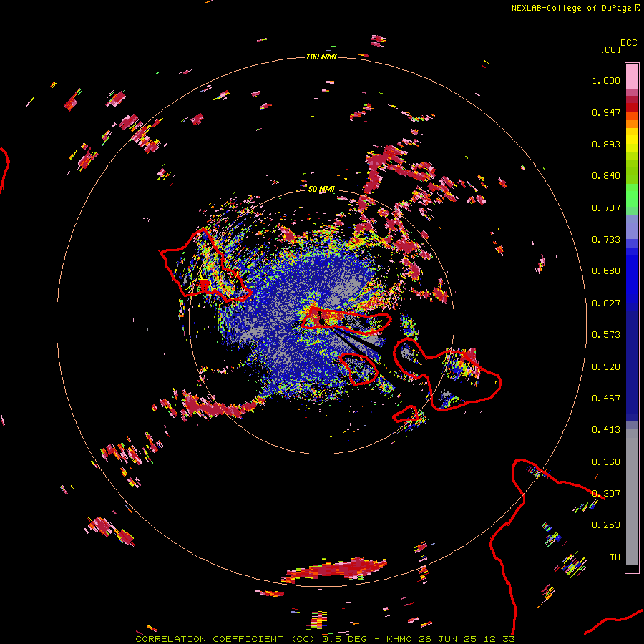Select the 0.840 legend value
Viewport: 644px width, 644px height.
[606, 176]
